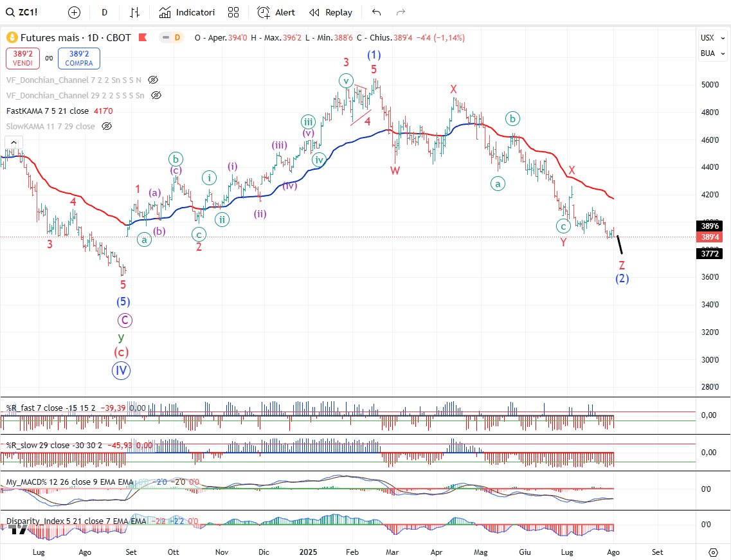
Task: Click the VF_Donchian_Channel 29 2 2 legend text
Action: click(75, 96)
